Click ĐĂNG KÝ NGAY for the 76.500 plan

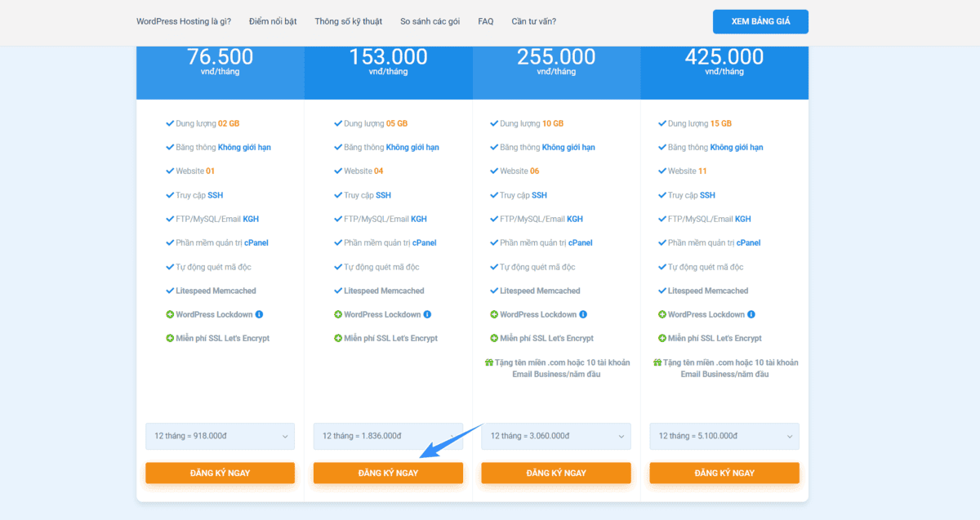pyautogui.click(x=220, y=473)
